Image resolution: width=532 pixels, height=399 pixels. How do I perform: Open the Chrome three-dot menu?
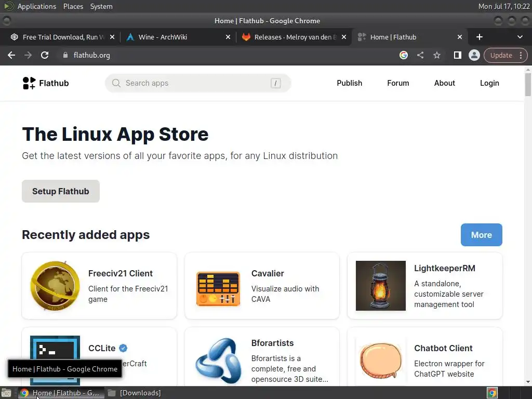pyautogui.click(x=521, y=55)
